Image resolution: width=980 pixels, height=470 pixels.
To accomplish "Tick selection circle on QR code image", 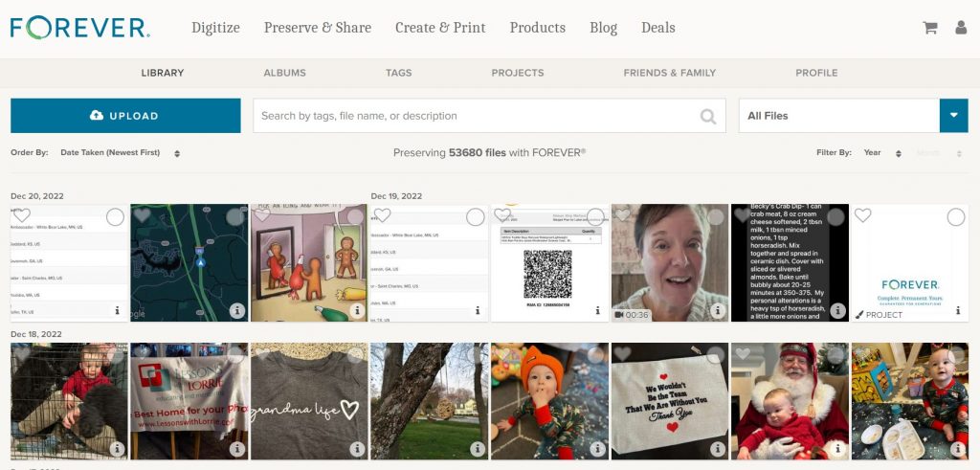I will [x=595, y=217].
